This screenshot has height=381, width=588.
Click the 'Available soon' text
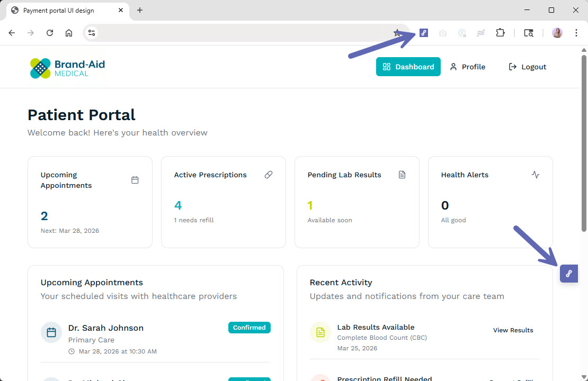coord(330,220)
